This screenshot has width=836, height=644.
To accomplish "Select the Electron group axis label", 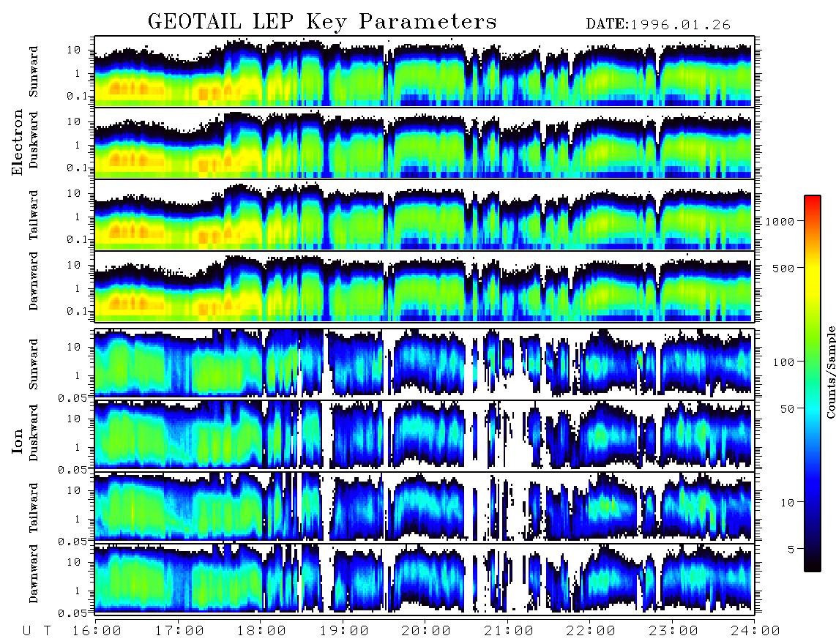I will (18, 143).
